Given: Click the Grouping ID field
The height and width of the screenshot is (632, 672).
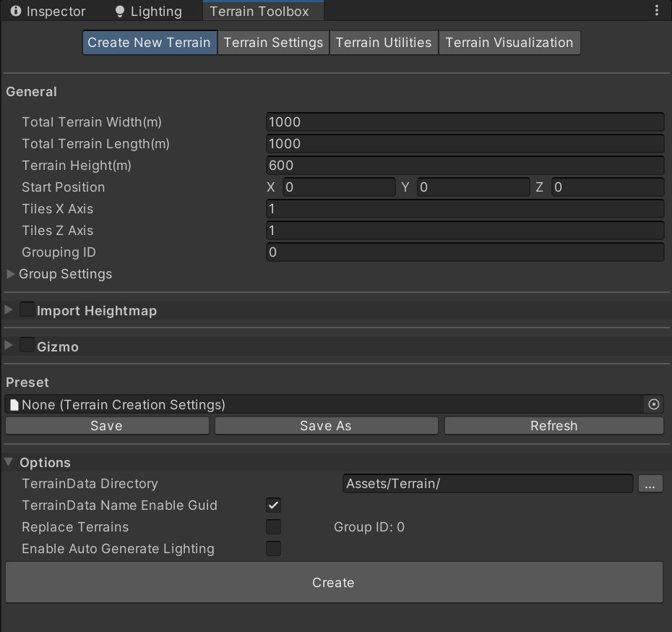Looking at the screenshot, I should pos(465,252).
